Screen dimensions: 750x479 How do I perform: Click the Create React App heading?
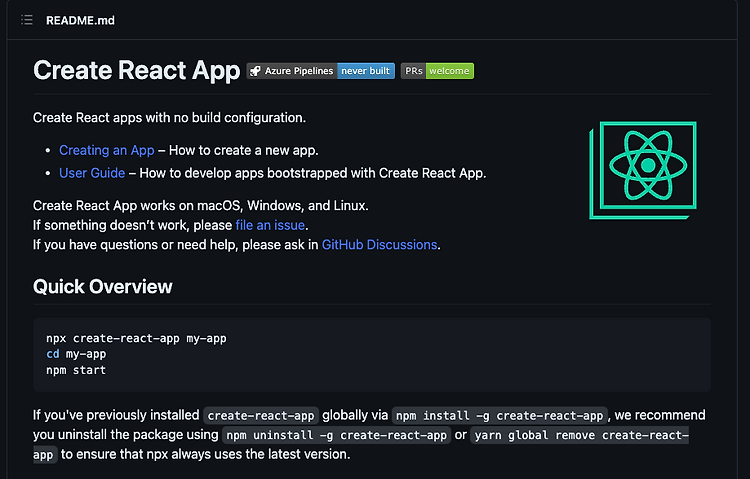(x=136, y=70)
